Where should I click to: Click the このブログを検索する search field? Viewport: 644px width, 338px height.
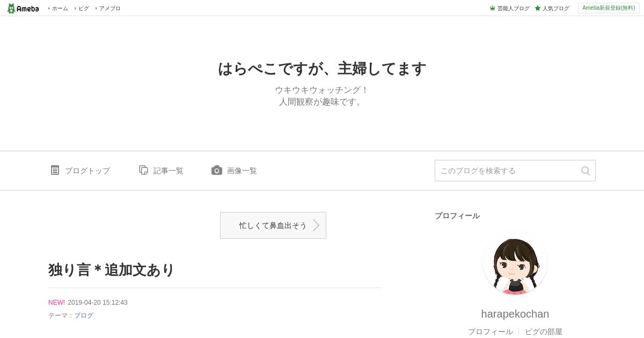507,171
